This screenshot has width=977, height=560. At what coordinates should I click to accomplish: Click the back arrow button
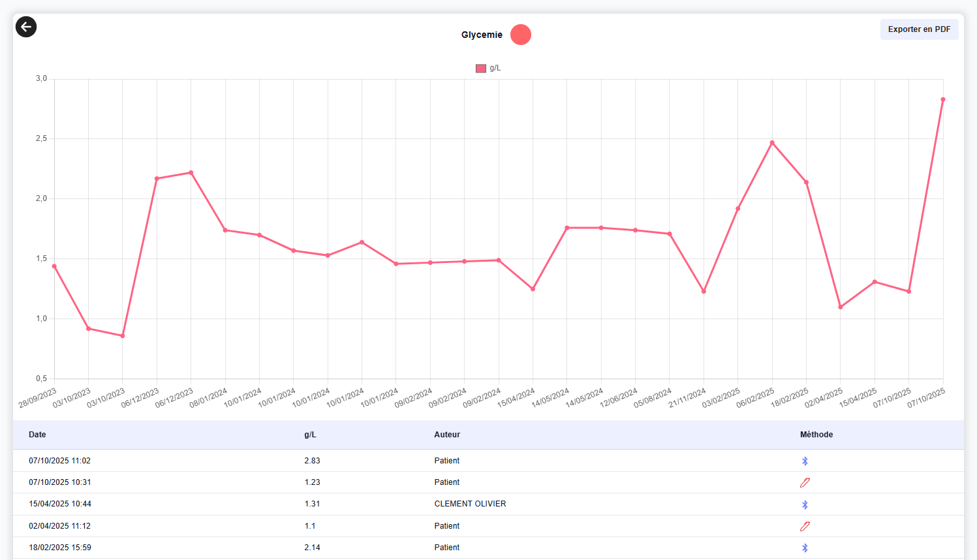(x=26, y=27)
